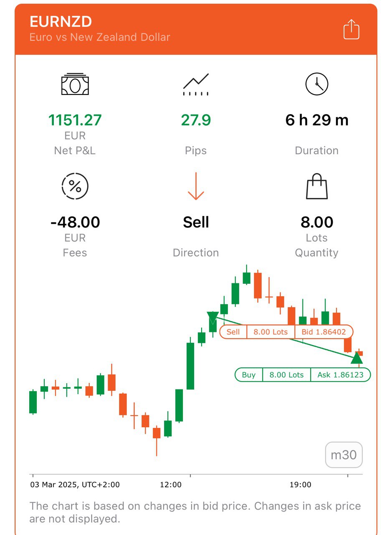Click the percent Fees icon

point(75,186)
